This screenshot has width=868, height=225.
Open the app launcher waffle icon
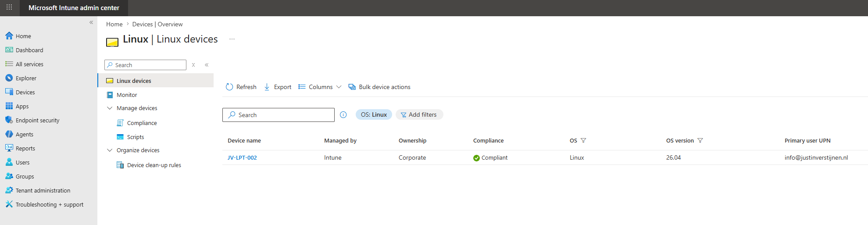tap(9, 7)
